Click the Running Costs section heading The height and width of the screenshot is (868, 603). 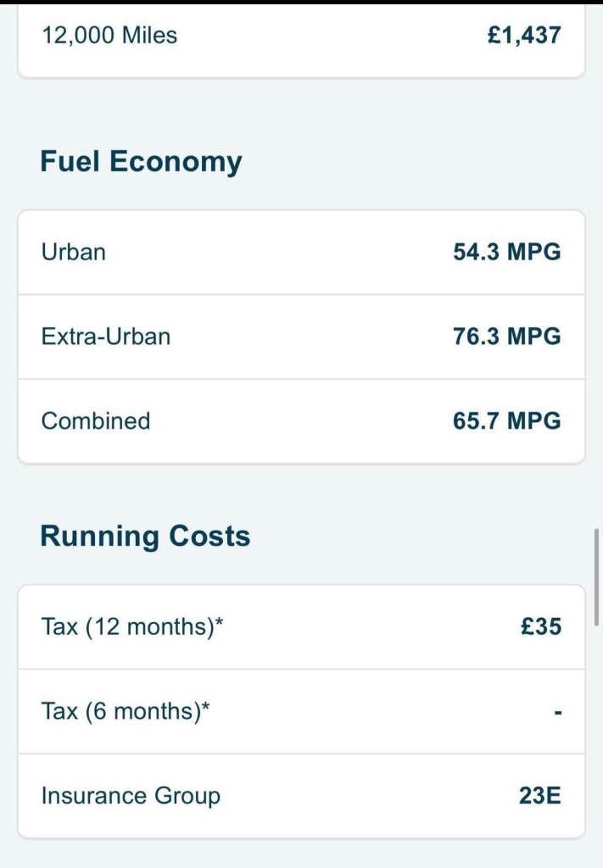145,536
